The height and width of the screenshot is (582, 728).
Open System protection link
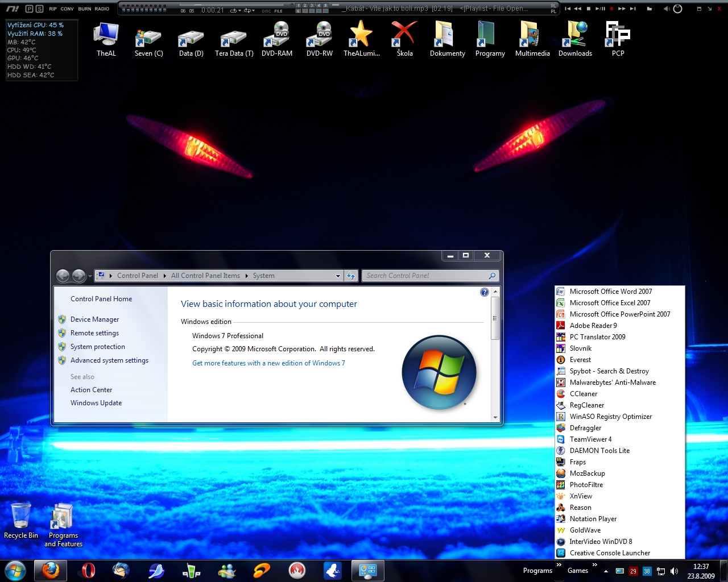click(97, 347)
